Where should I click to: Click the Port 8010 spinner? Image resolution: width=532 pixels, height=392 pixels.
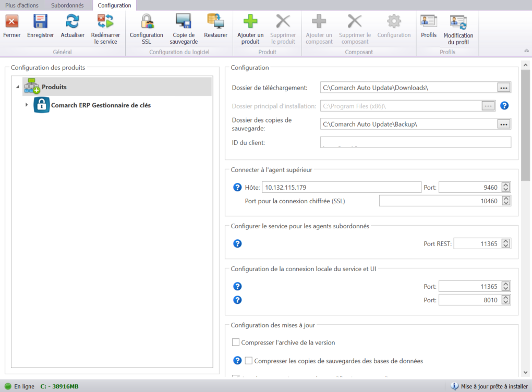click(506, 300)
